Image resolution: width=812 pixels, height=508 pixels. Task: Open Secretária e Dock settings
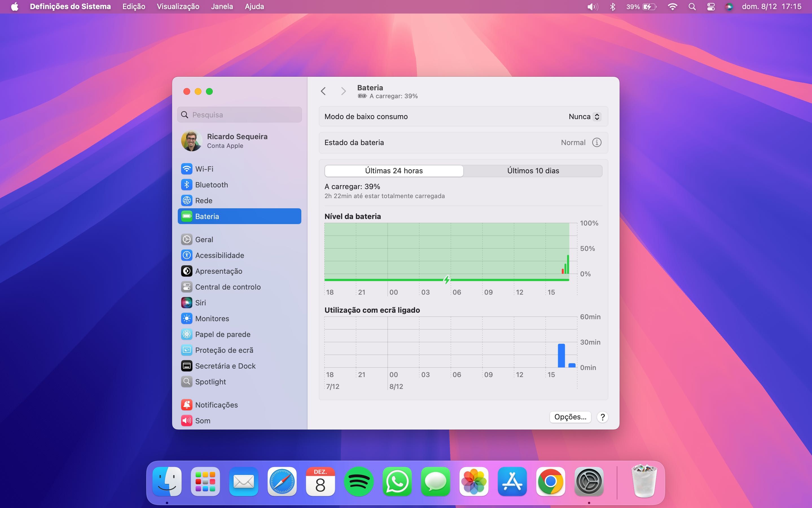pyautogui.click(x=239, y=365)
